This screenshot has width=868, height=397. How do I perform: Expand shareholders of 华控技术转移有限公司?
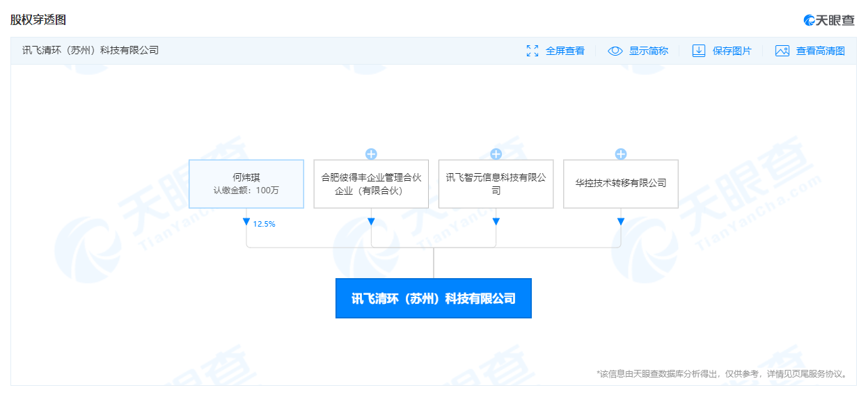coord(621,154)
